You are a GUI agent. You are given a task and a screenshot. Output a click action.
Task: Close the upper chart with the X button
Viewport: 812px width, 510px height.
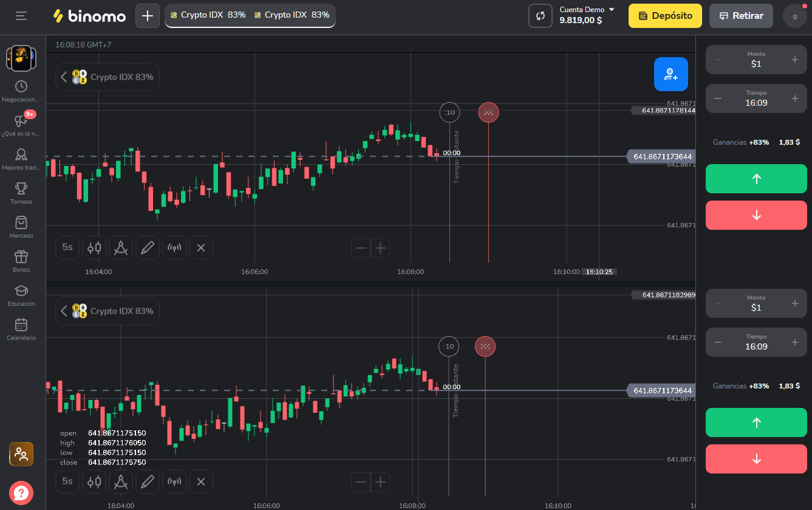click(201, 247)
